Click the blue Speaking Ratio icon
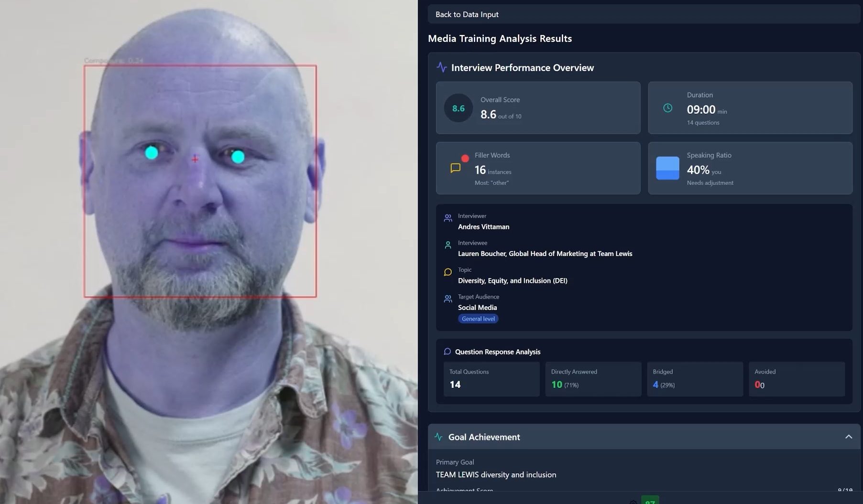 click(x=667, y=168)
